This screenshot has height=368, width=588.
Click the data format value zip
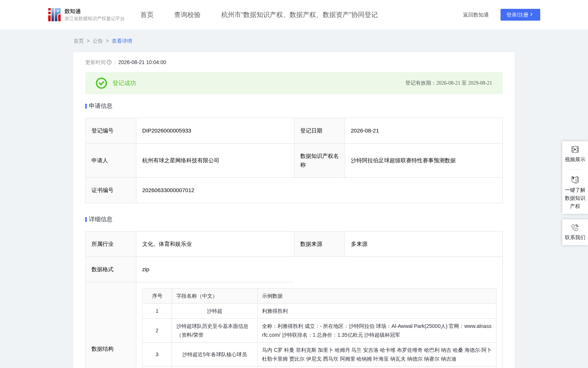pyautogui.click(x=146, y=269)
